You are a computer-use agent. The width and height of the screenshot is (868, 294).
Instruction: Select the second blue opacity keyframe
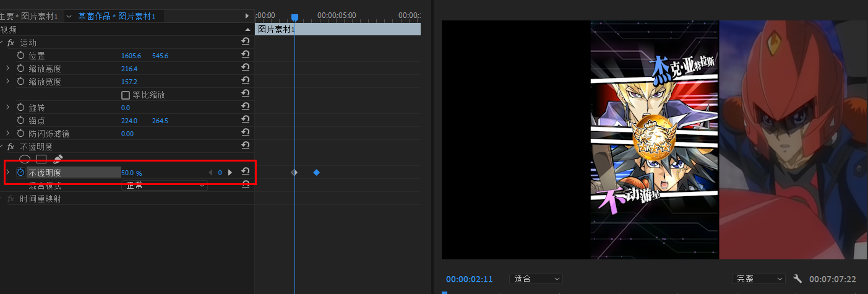click(316, 172)
